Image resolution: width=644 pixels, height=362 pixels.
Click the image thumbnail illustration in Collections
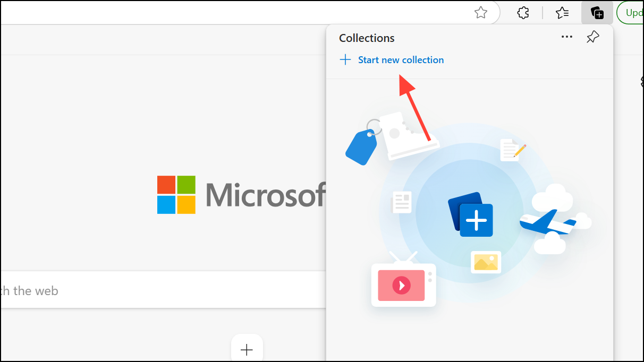coord(485,262)
